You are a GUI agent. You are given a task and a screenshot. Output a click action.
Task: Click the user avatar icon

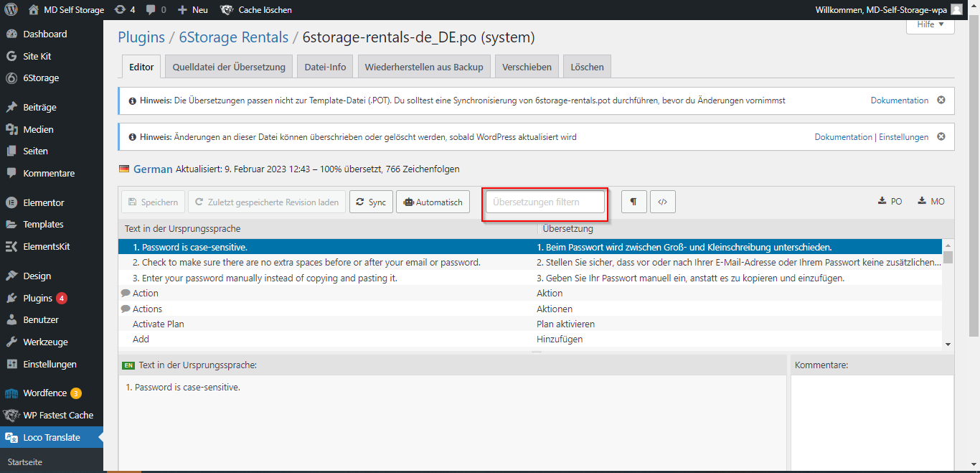956,10
